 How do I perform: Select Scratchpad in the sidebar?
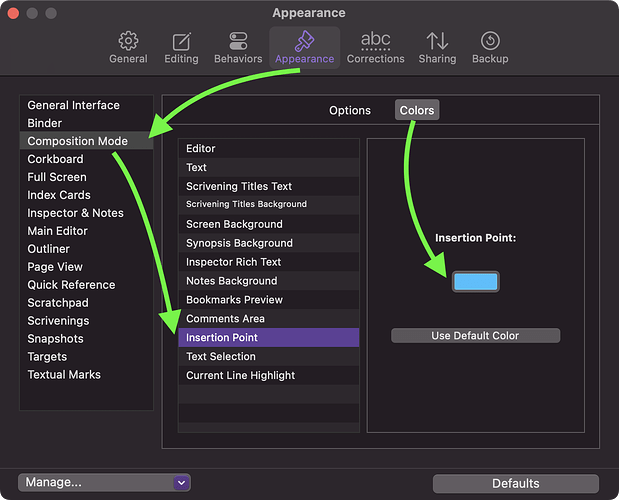[86, 303]
